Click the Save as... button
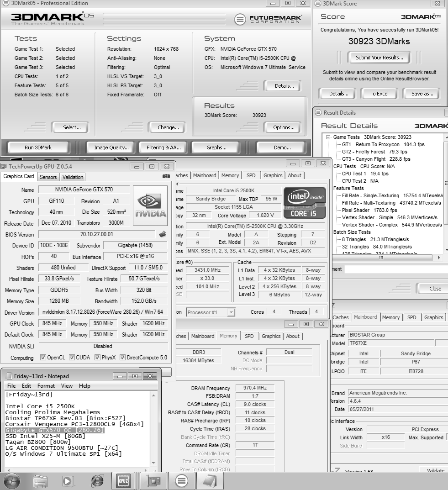Viewport: 448px width, 490px height. (x=422, y=94)
